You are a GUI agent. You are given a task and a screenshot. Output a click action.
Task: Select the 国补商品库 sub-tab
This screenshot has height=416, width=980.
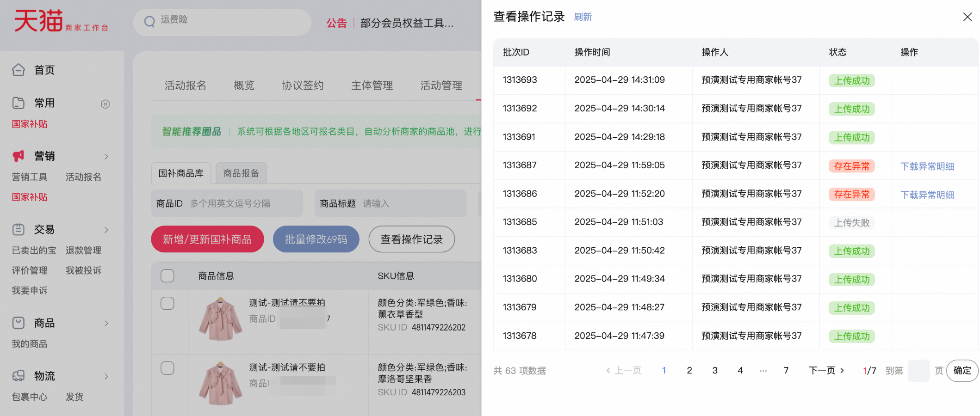point(181,173)
